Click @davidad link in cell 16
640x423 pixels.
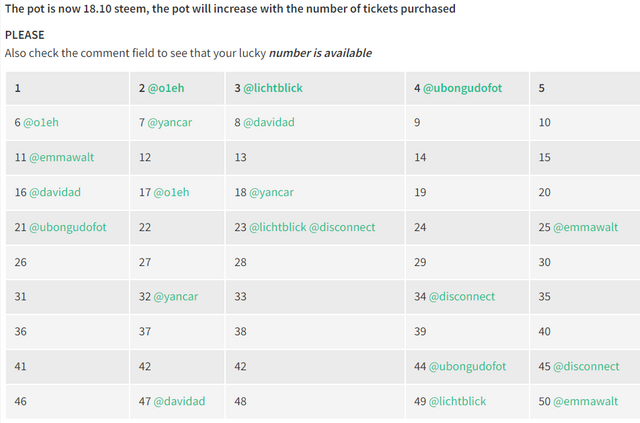point(55,192)
